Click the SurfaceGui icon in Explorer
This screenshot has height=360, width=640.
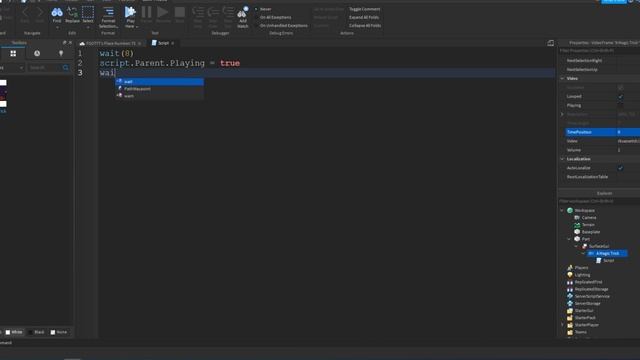(584, 246)
